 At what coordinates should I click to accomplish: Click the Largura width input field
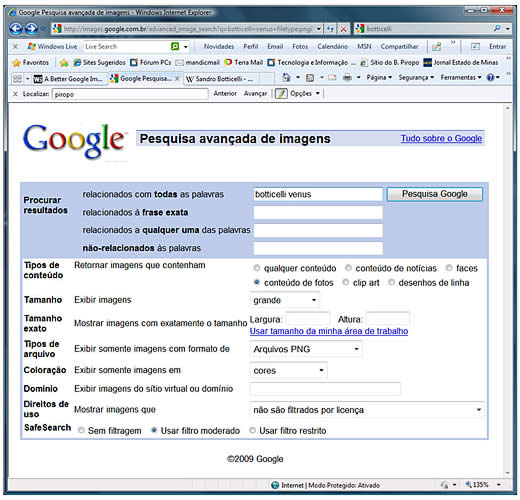point(308,319)
